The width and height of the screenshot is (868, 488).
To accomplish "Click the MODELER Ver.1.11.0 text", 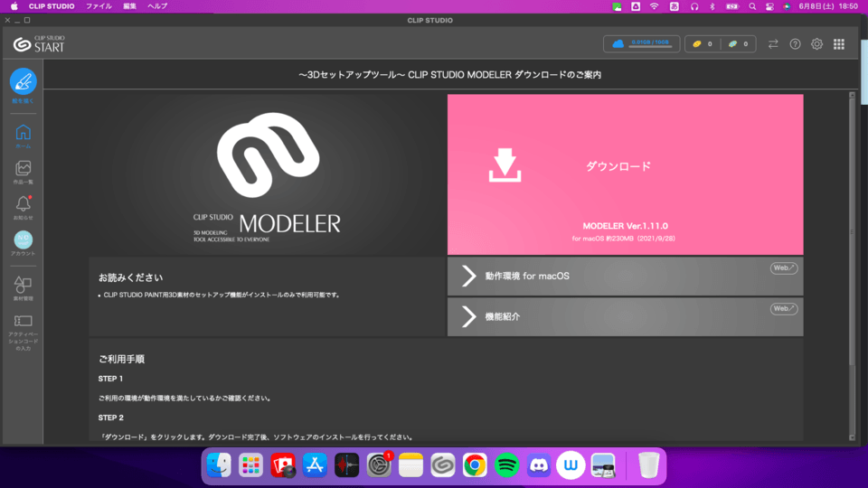I will pyautogui.click(x=625, y=226).
